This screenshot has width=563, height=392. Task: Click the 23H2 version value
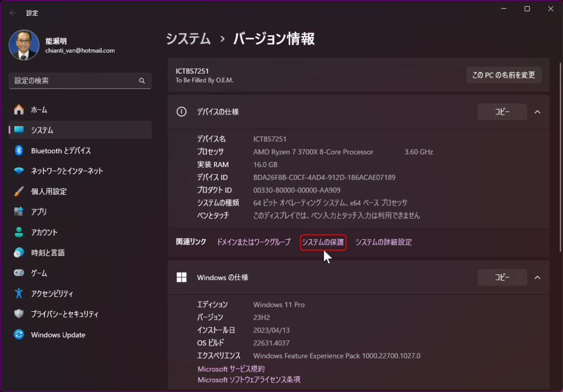click(x=261, y=317)
